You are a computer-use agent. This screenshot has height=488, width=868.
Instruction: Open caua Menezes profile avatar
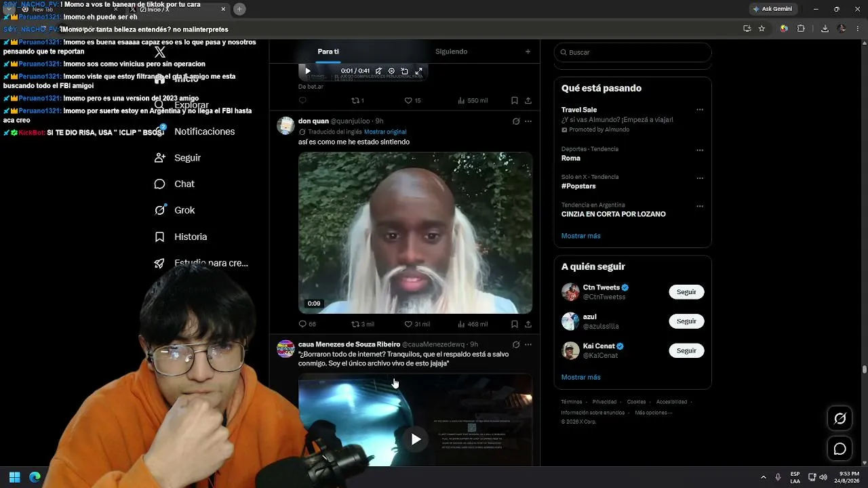286,349
